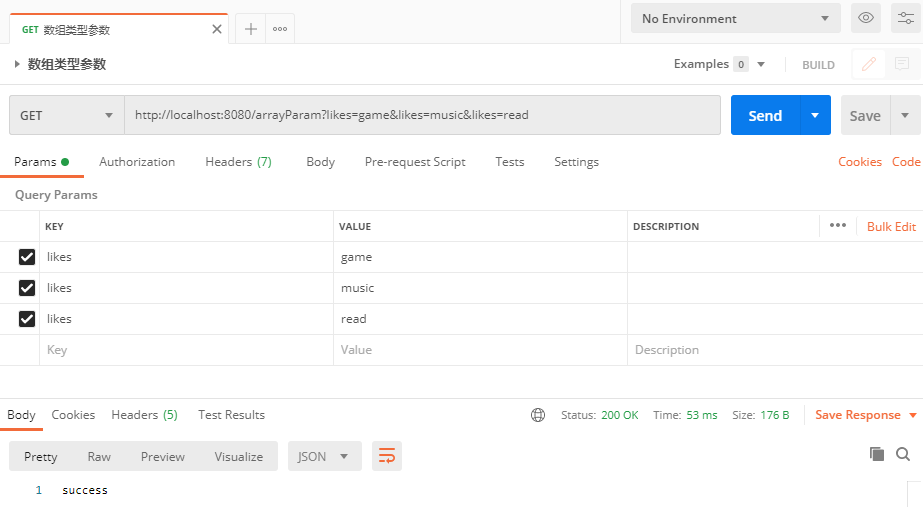
Task: Click the new tab plus icon
Action: tap(251, 29)
